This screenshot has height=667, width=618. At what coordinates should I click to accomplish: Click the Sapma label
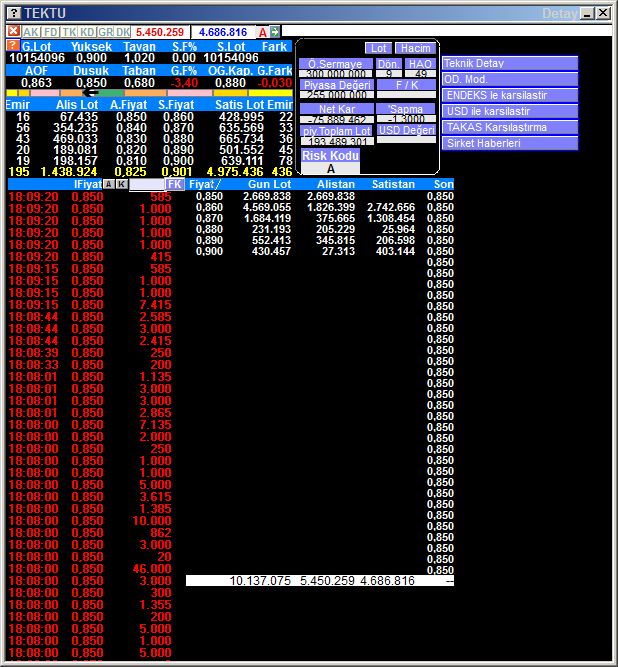point(406,109)
